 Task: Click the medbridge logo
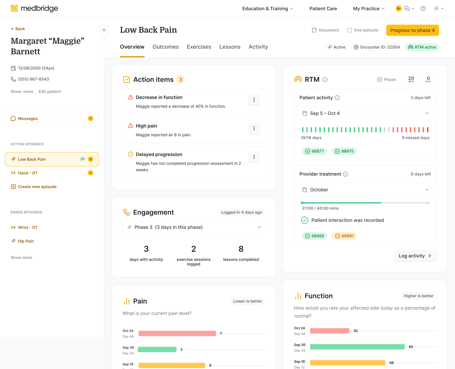click(x=34, y=8)
